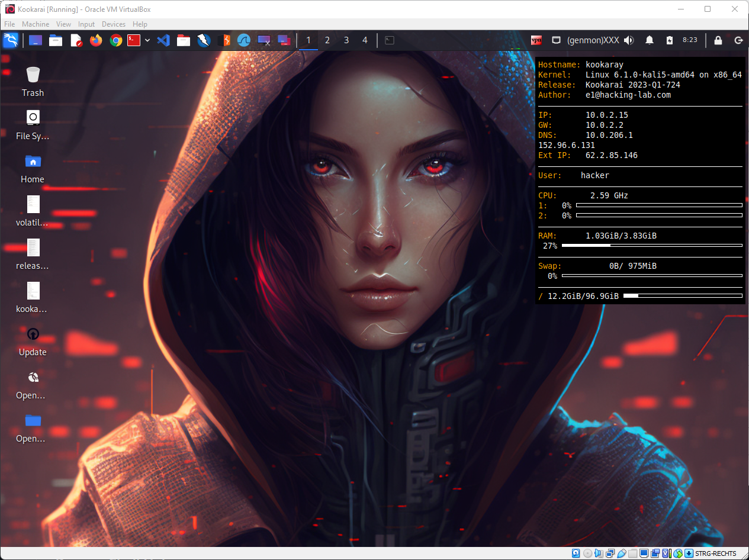Click the small terminal icon after workspaces
Screen dimensions: 749x560
(x=390, y=40)
